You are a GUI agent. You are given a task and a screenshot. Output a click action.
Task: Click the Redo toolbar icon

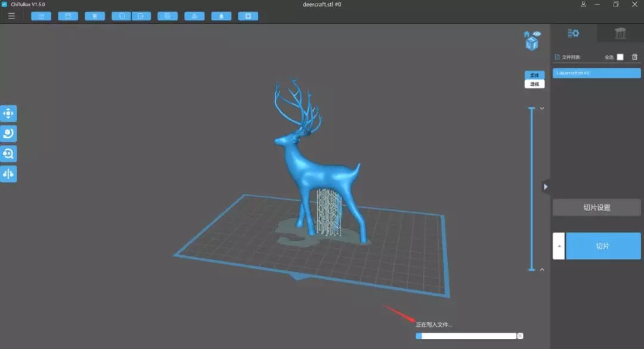pyautogui.click(x=141, y=16)
